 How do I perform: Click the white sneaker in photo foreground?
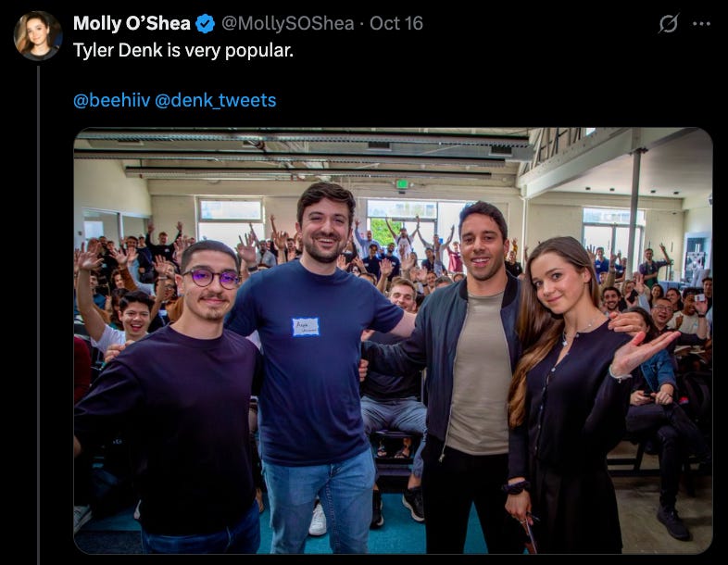[x=318, y=520]
